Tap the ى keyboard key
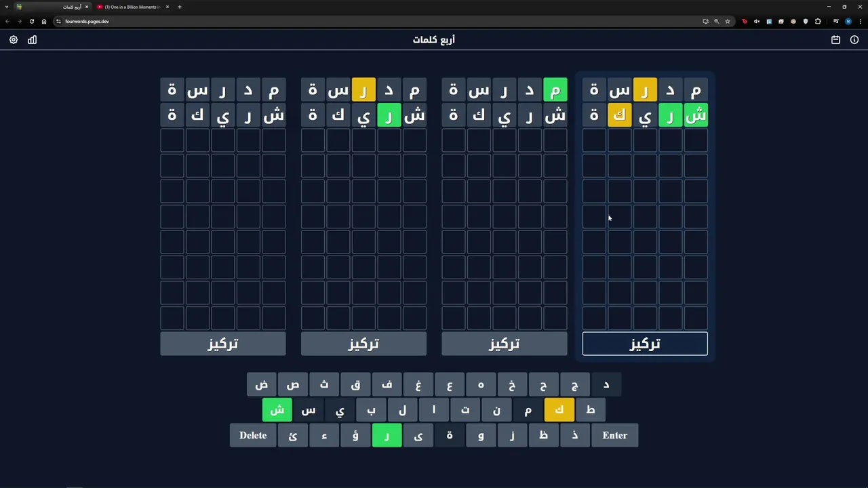The width and height of the screenshot is (868, 488). pyautogui.click(x=418, y=435)
